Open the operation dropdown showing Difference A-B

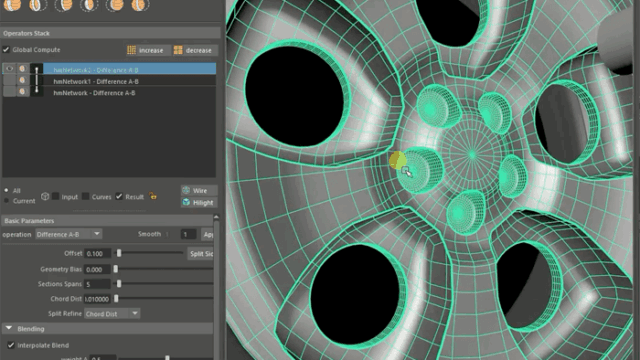[69, 234]
